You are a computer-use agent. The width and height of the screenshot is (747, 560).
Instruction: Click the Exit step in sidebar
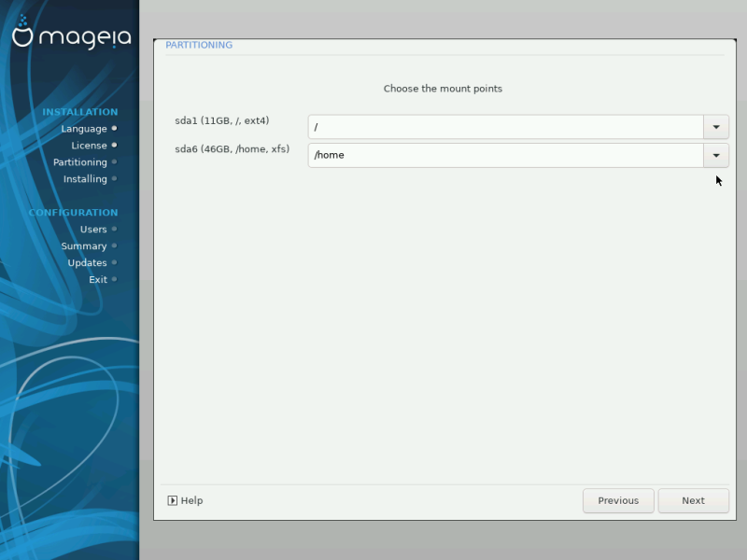(x=98, y=279)
